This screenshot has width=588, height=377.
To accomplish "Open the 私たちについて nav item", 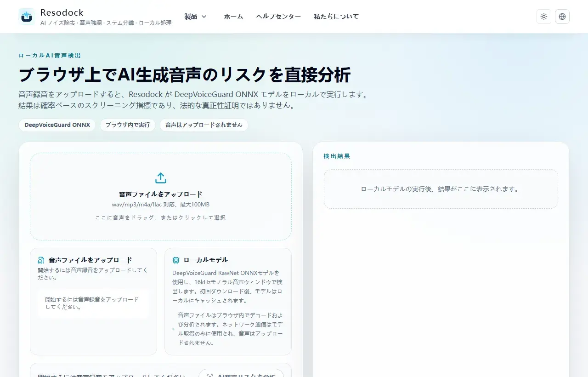I will [x=336, y=17].
